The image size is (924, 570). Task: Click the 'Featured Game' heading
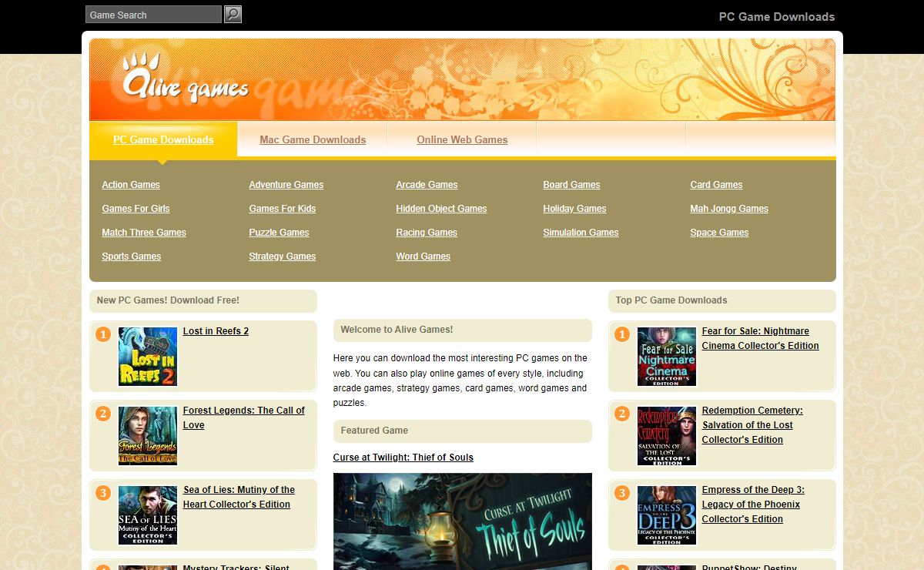click(x=374, y=431)
